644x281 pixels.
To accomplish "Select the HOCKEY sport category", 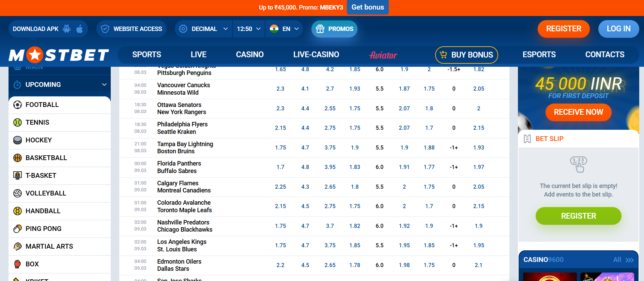I will click(60, 140).
